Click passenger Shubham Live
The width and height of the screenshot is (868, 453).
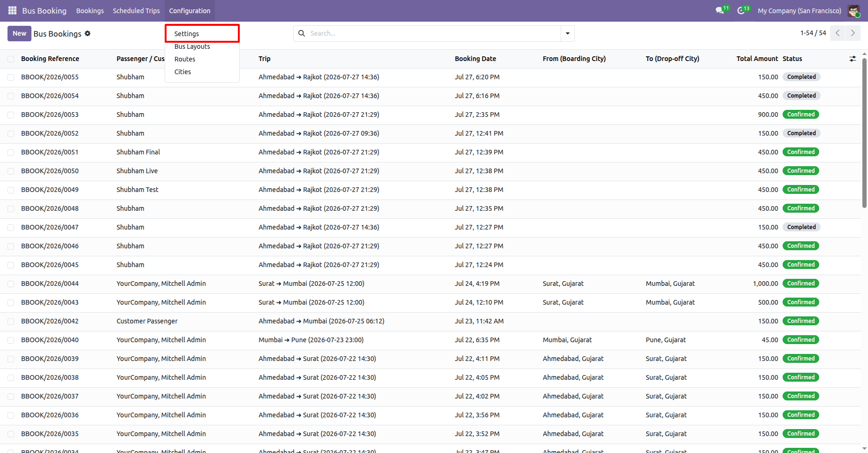(x=137, y=171)
